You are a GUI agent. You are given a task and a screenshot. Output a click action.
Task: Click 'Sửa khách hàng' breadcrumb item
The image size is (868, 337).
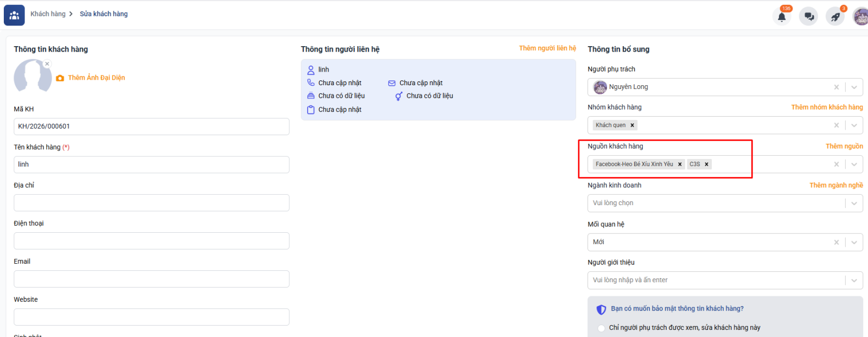[x=104, y=14]
